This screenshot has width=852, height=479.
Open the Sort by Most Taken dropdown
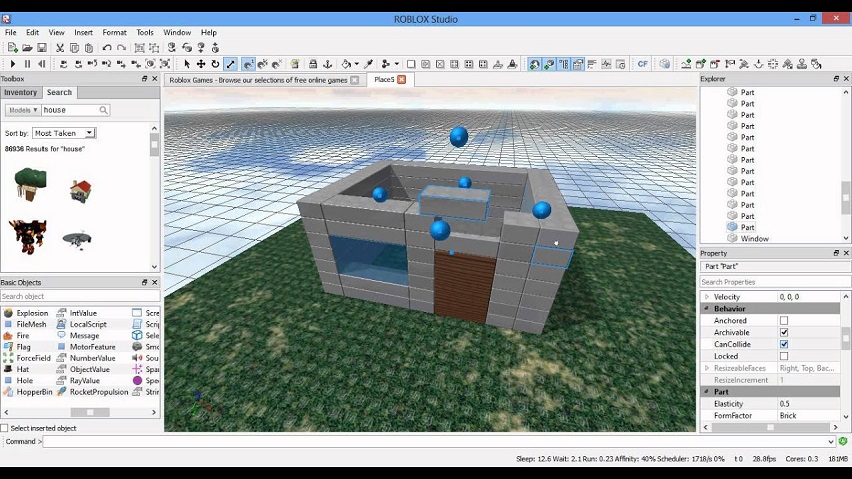pyautogui.click(x=64, y=133)
